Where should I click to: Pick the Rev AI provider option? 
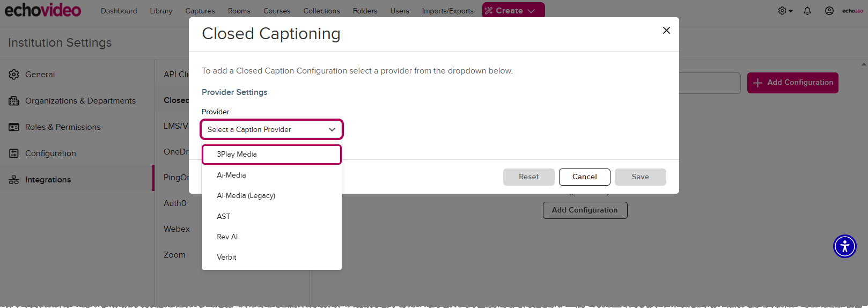coord(227,237)
